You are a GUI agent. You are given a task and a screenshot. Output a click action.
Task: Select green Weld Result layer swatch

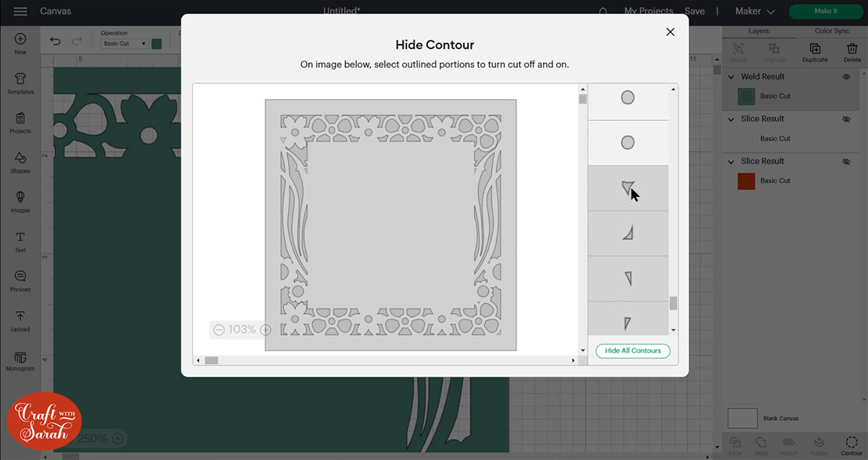[x=746, y=96]
